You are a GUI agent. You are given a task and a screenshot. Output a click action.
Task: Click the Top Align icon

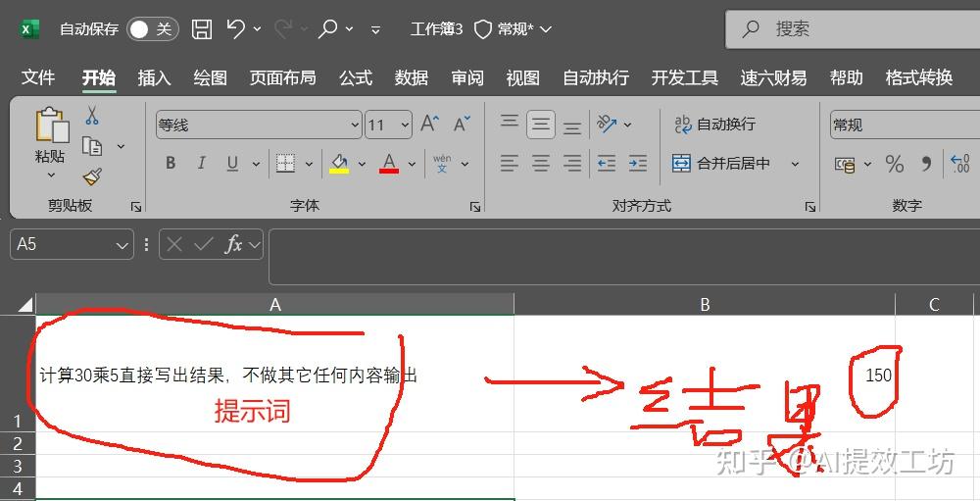pos(510,121)
